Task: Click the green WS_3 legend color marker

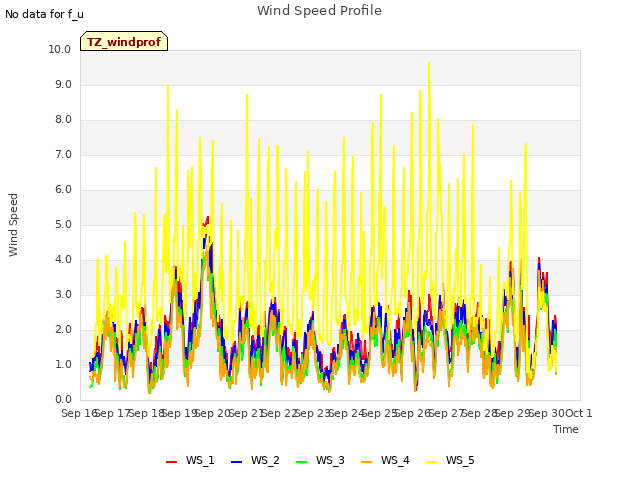Action: tap(302, 461)
